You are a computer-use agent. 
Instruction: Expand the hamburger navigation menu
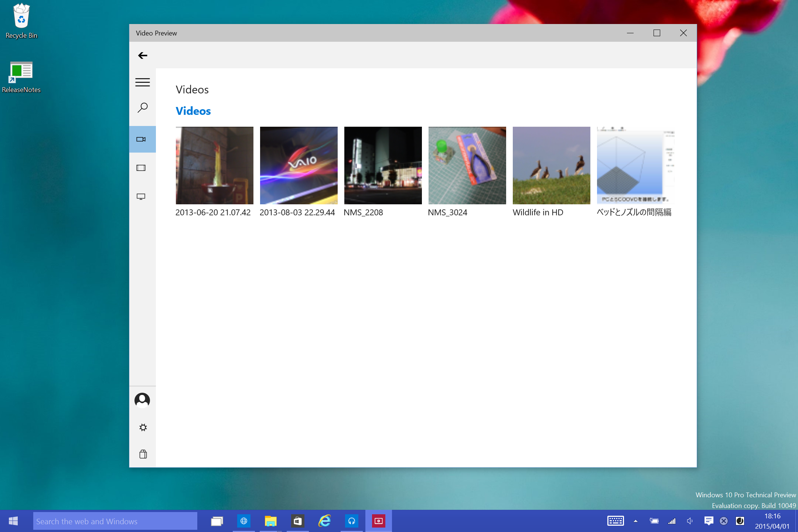pos(143,82)
